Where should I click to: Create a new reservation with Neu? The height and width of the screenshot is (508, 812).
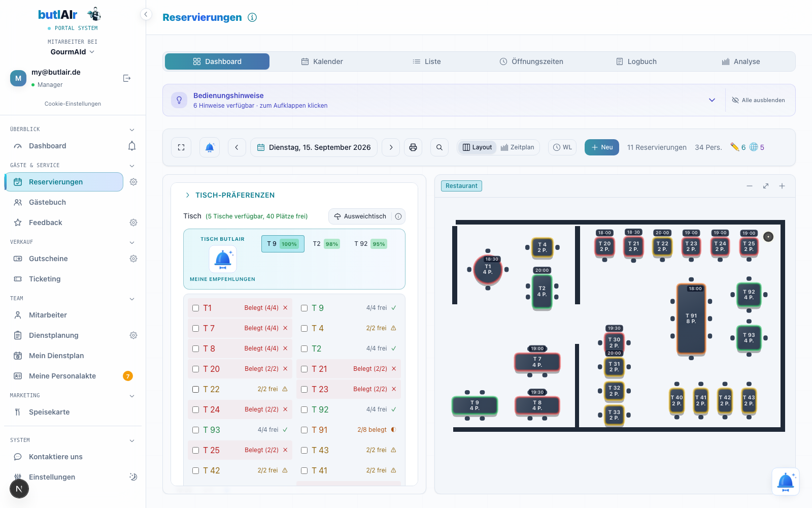[602, 147]
